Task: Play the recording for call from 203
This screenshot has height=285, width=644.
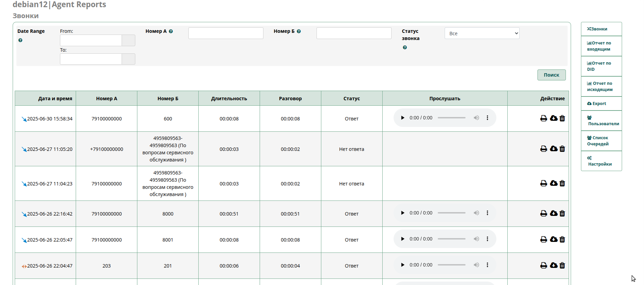Action: (402, 265)
